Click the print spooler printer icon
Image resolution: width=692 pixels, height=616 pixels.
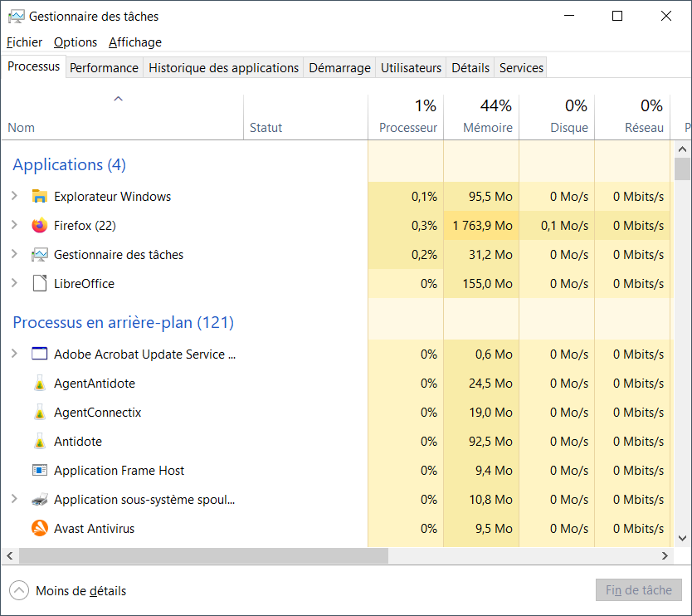40,500
